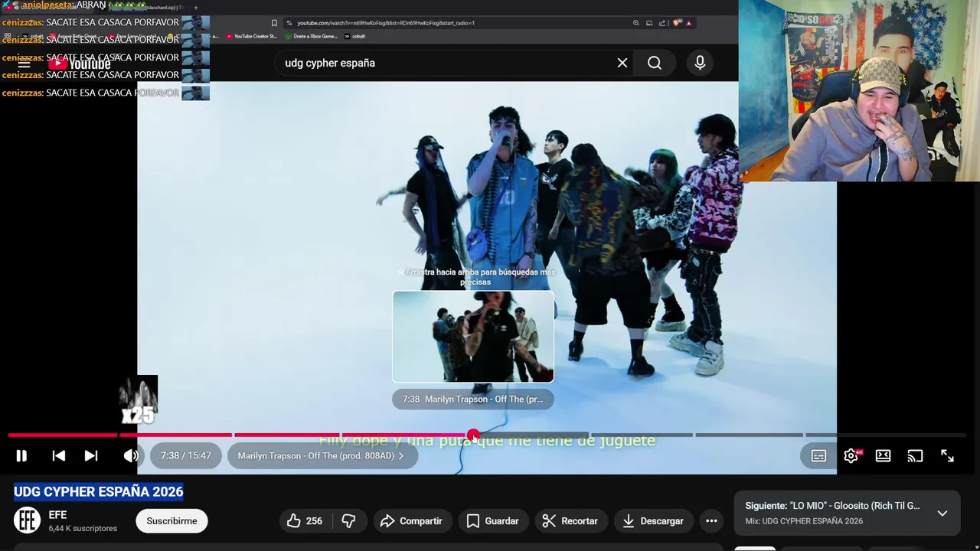Image resolution: width=980 pixels, height=551 pixels.
Task: Clip the video using Recortar
Action: tap(570, 521)
